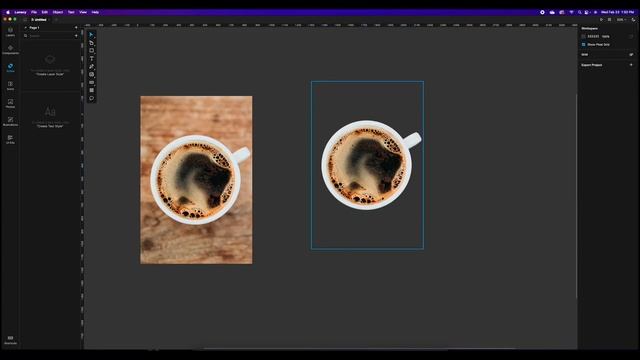Open the Apple menu
This screenshot has width=640, height=360.
coord(8,12)
